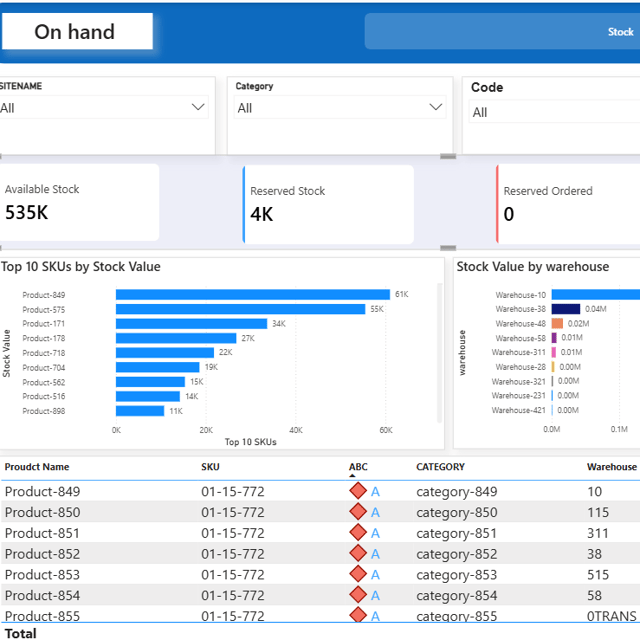640x640 pixels.
Task: Click the purple Warehouse-58 bar
Action: (x=554, y=338)
